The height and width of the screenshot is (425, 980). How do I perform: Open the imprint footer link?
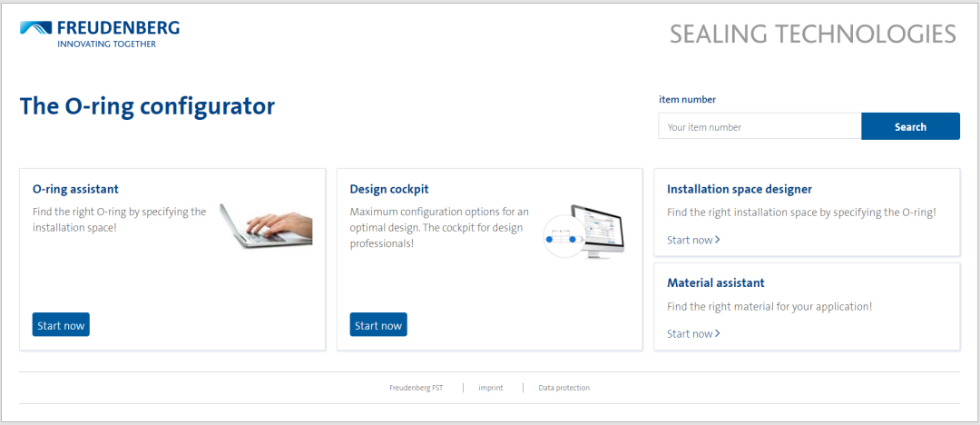[x=492, y=388]
